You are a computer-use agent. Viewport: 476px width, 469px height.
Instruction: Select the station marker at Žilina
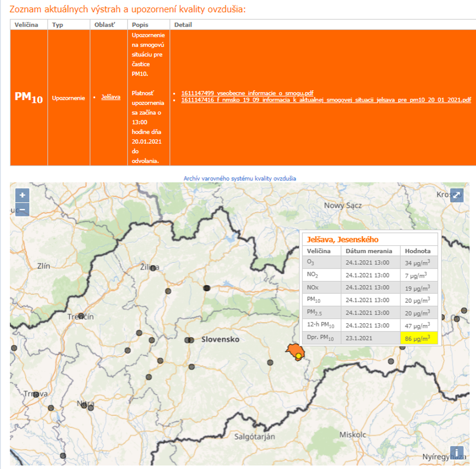click(153, 268)
